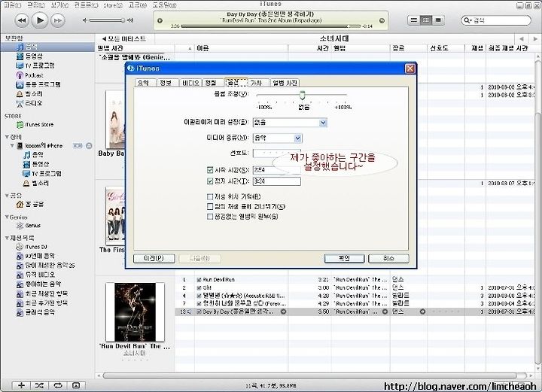
Task: Eject the iPhone device
Action: (89, 146)
